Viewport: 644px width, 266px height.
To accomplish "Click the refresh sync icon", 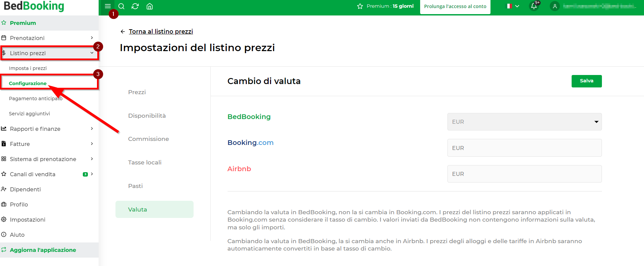I will coord(135,6).
